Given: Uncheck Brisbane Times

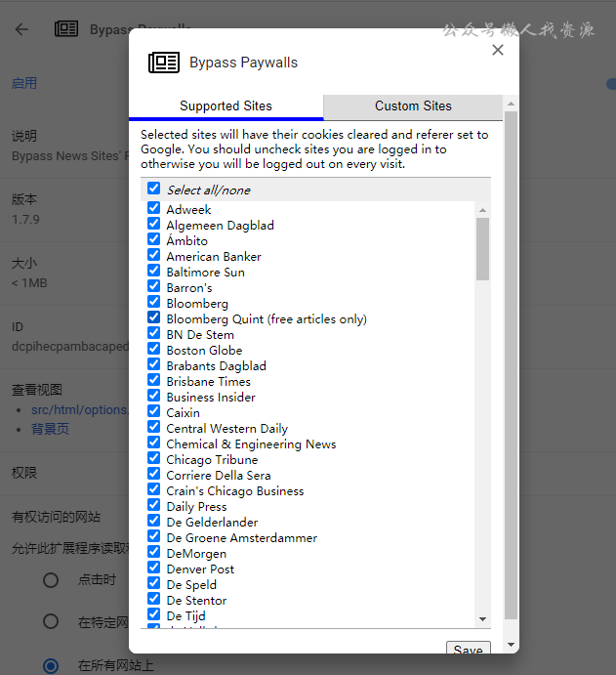Looking at the screenshot, I should [153, 380].
